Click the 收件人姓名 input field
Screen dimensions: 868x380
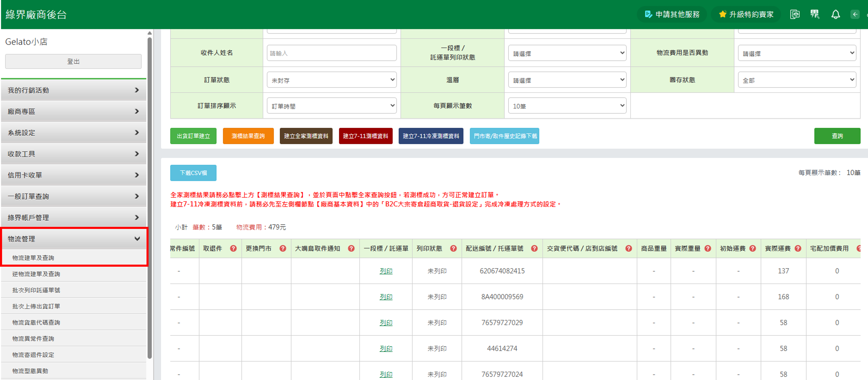click(x=332, y=53)
